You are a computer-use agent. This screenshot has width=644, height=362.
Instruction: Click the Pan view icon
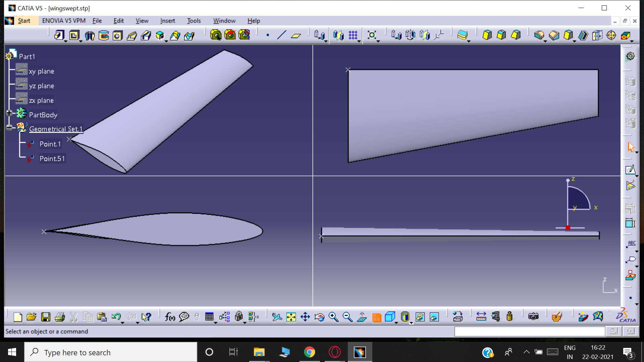[305, 317]
